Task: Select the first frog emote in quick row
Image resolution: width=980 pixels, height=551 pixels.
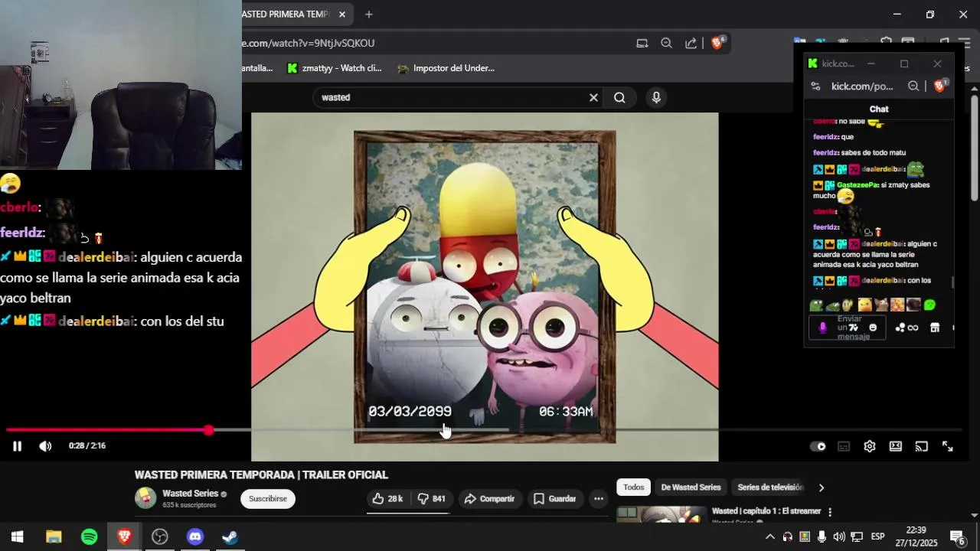Action: tap(816, 305)
